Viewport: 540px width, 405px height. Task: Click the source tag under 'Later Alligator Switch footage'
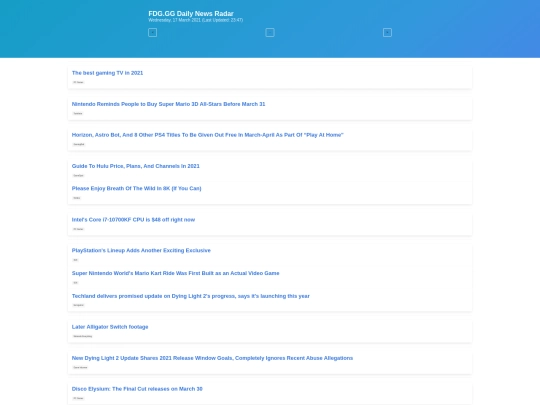[x=83, y=336]
